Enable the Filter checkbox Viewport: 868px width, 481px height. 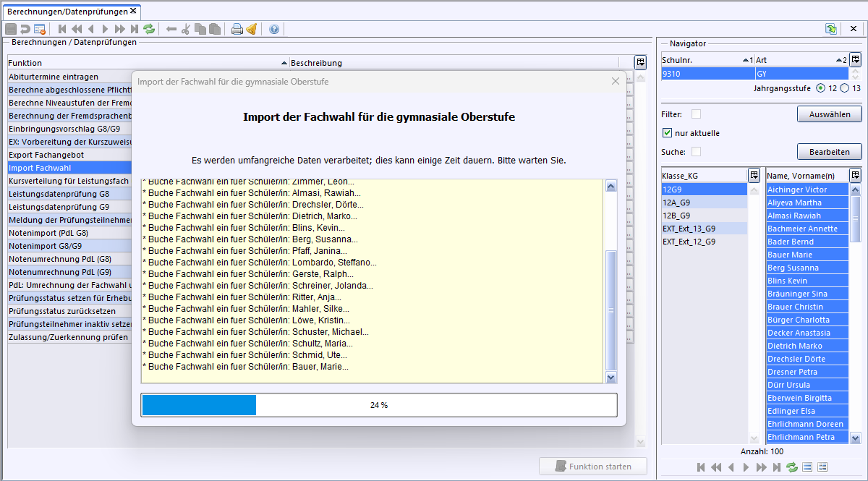point(696,114)
